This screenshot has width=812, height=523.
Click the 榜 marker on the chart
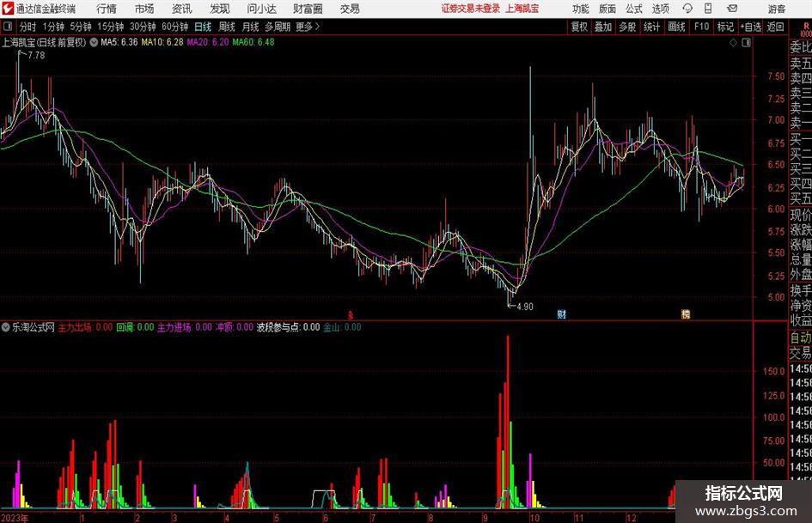click(686, 313)
